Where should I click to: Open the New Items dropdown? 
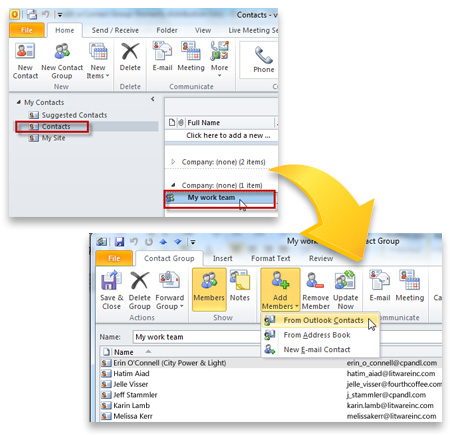point(98,61)
